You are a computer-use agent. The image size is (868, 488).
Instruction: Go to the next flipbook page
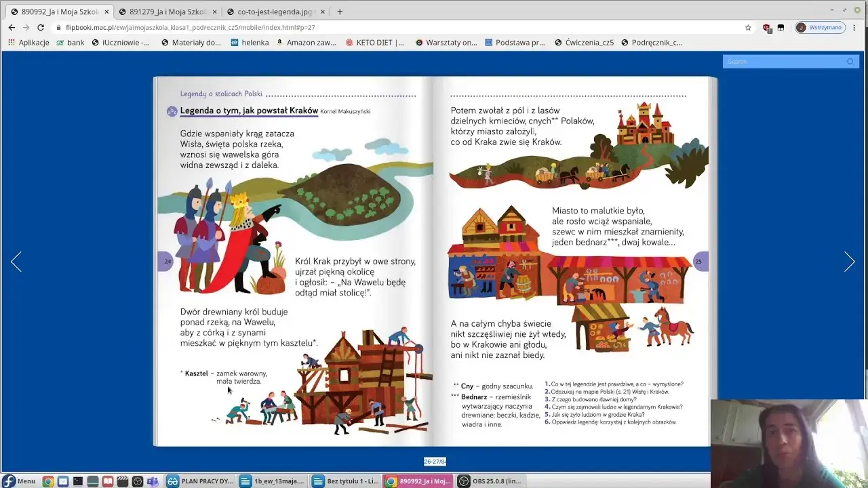coord(849,262)
